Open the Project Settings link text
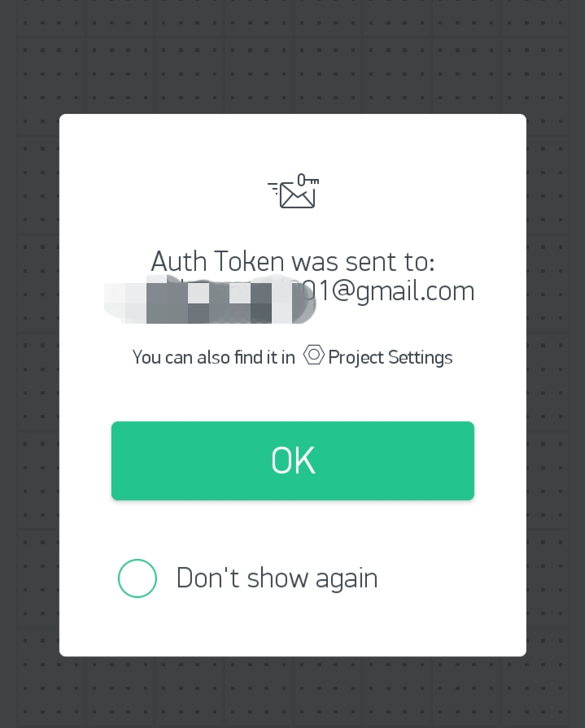The image size is (585, 728). click(x=390, y=358)
